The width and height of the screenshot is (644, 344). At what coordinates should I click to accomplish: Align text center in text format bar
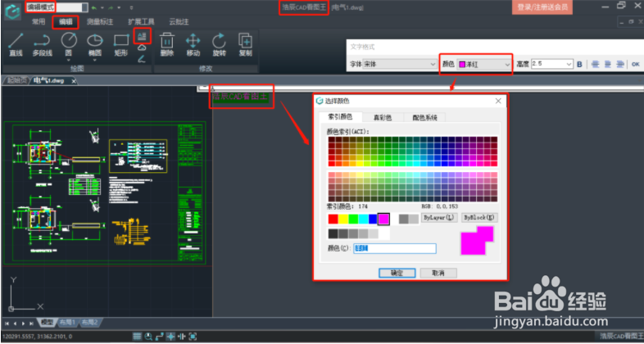[608, 65]
